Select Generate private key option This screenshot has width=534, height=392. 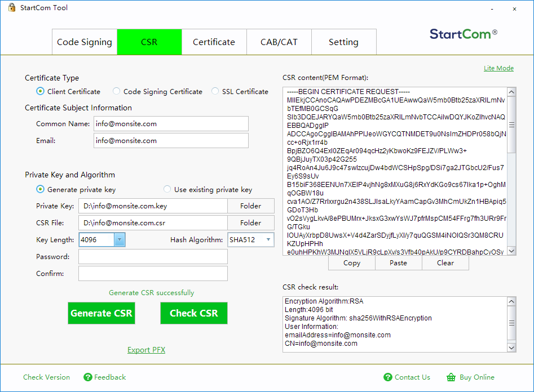point(40,189)
